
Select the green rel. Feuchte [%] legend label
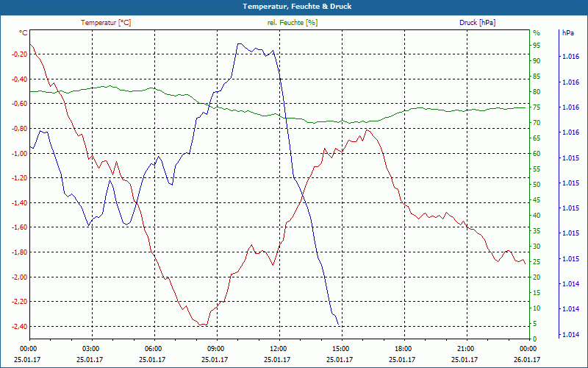pyautogui.click(x=292, y=23)
